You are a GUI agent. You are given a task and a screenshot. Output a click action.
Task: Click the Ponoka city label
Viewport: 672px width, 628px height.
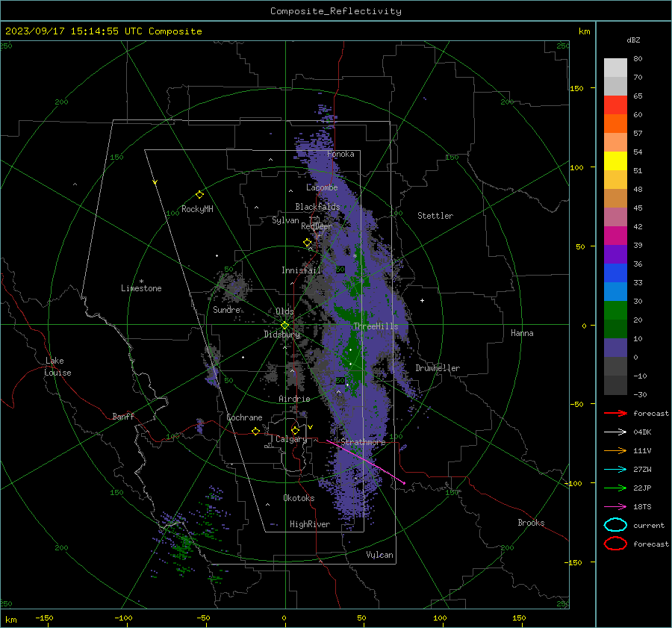[x=340, y=154]
